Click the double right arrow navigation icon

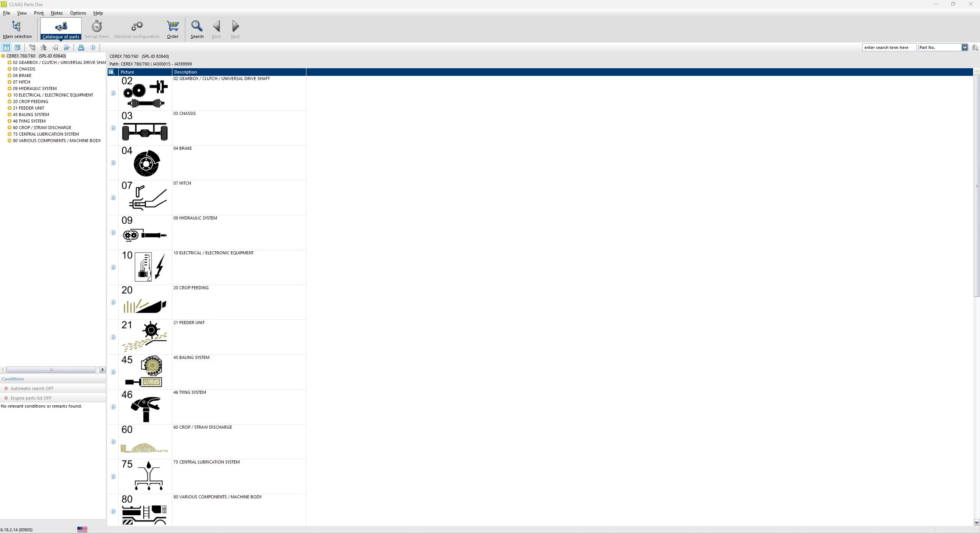67,48
